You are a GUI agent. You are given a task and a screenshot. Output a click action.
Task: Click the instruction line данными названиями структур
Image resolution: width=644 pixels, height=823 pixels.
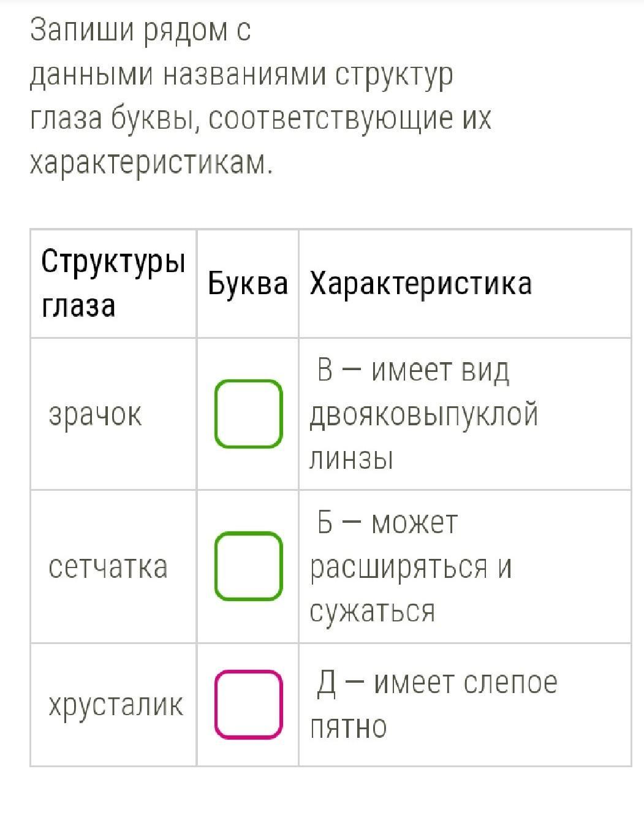click(242, 75)
